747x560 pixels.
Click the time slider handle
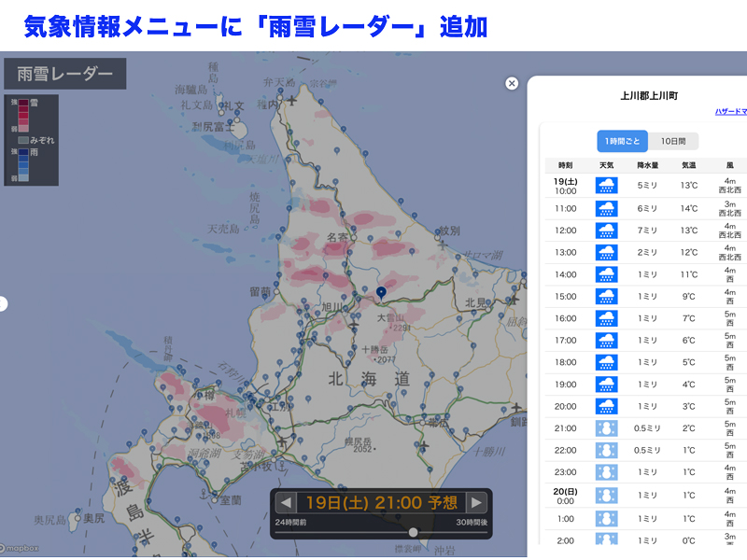click(x=414, y=532)
